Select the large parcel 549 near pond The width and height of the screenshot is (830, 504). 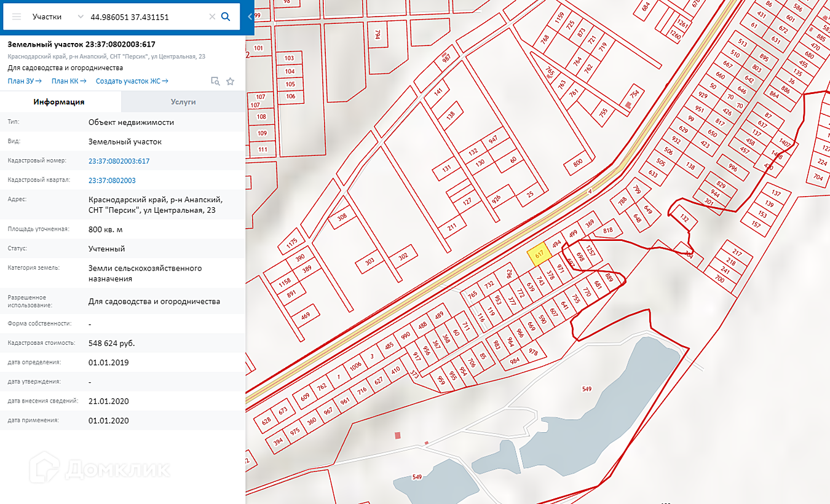[587, 389]
